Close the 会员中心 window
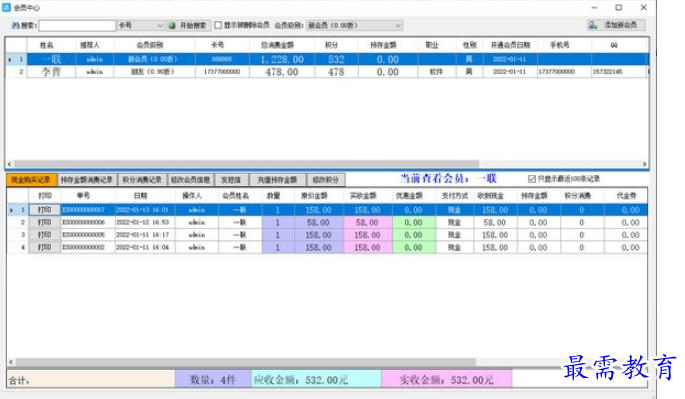The image size is (685, 399). click(x=643, y=7)
